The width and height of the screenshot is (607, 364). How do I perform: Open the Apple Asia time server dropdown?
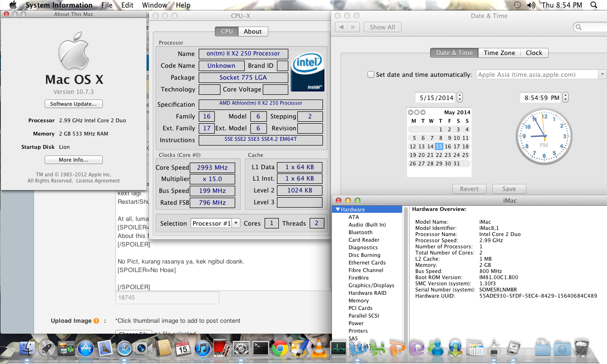click(541, 74)
